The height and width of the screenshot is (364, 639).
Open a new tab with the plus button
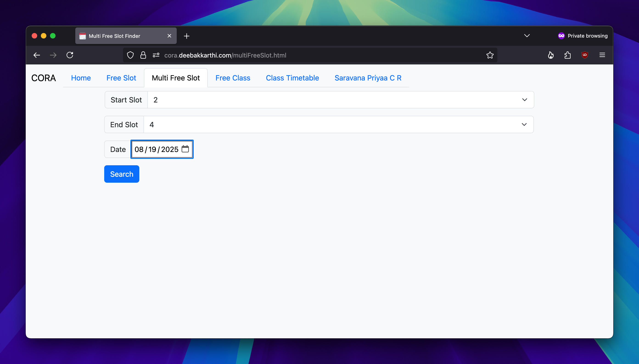click(x=186, y=36)
